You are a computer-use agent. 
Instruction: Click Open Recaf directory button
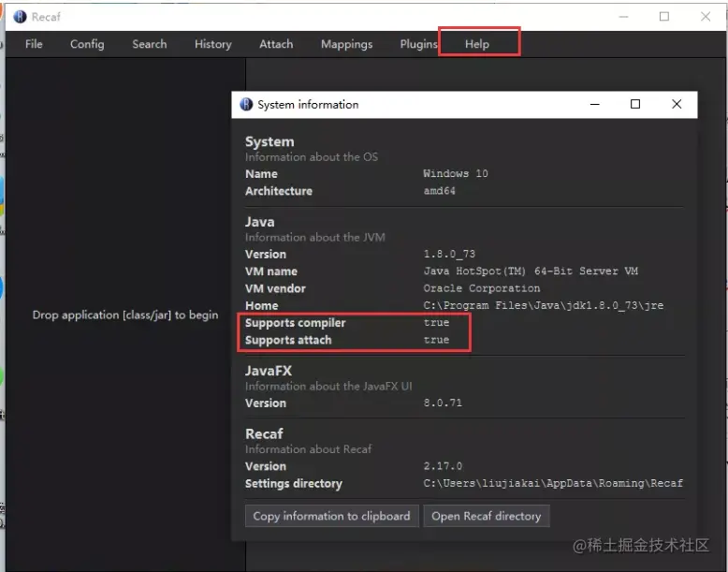click(486, 516)
